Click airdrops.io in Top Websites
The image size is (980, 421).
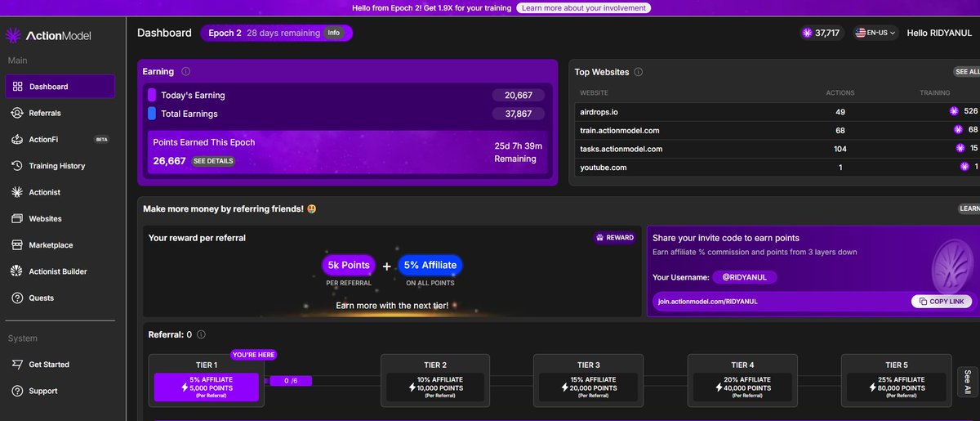click(599, 111)
